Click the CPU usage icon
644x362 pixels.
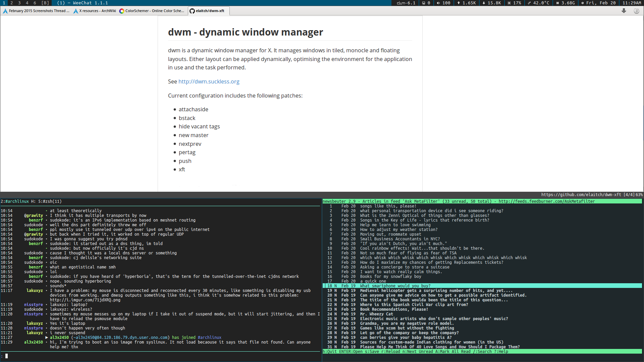point(509,3)
